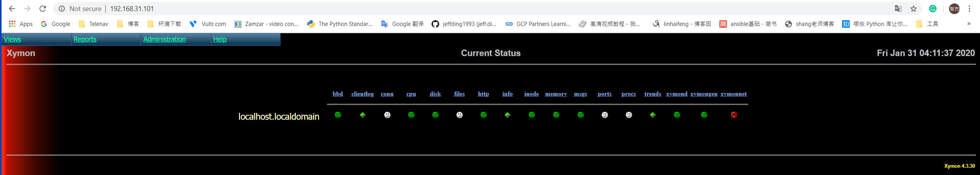Click the memory column header link
The width and height of the screenshot is (980, 175).
[x=556, y=94]
